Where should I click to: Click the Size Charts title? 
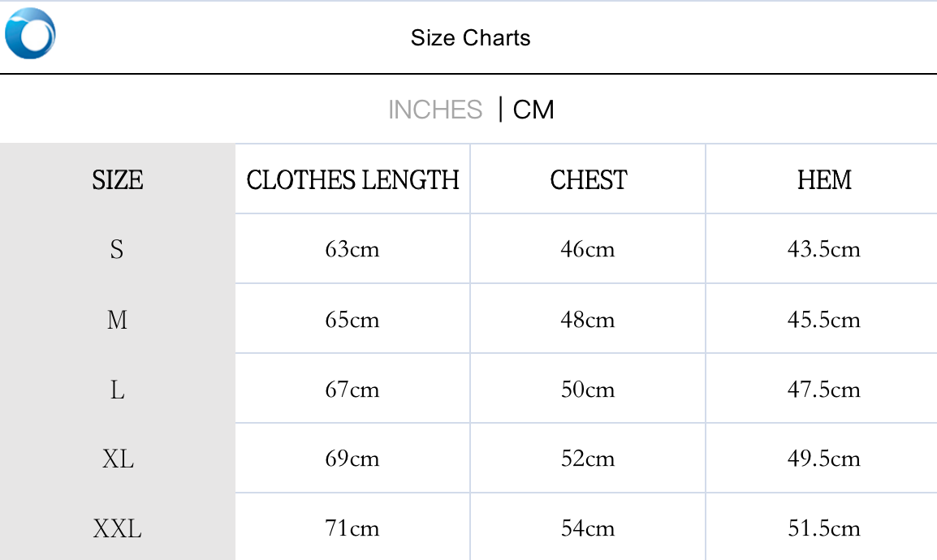(x=470, y=38)
